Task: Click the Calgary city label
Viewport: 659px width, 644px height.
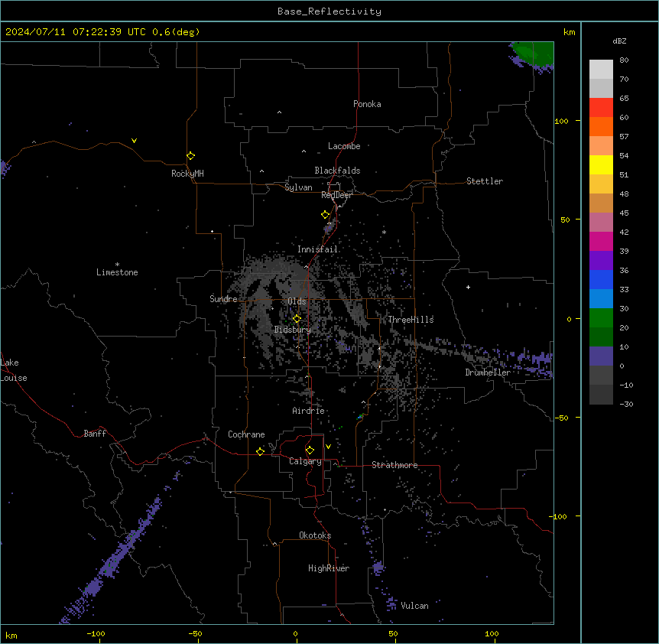Action: point(305,461)
